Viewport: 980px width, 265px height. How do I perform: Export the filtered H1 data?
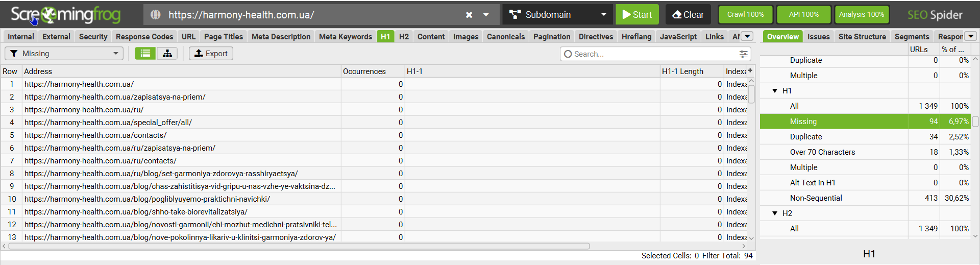tap(211, 54)
